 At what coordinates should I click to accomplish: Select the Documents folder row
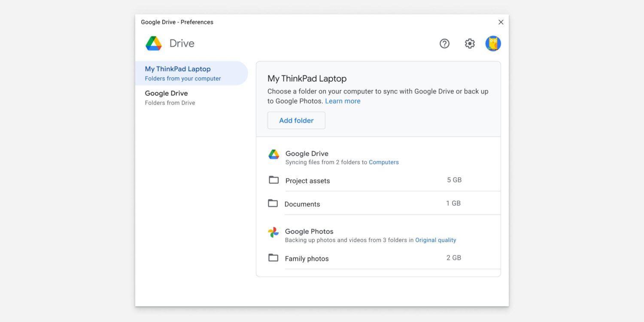302,204
